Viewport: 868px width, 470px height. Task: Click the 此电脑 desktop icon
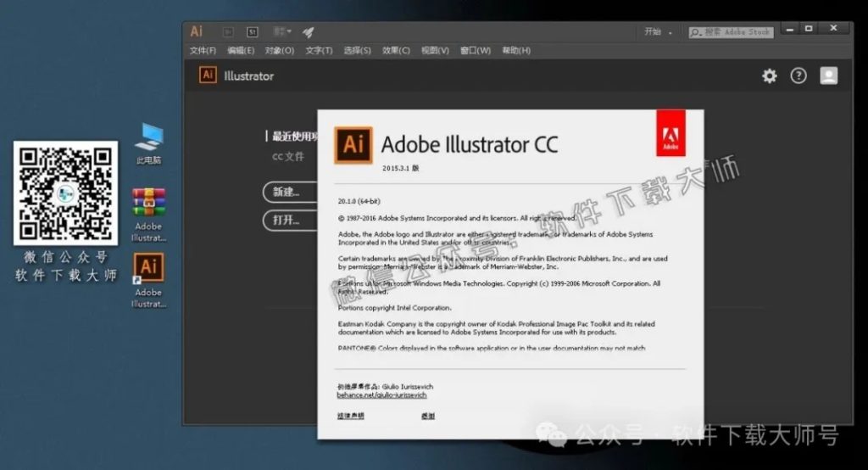(148, 144)
